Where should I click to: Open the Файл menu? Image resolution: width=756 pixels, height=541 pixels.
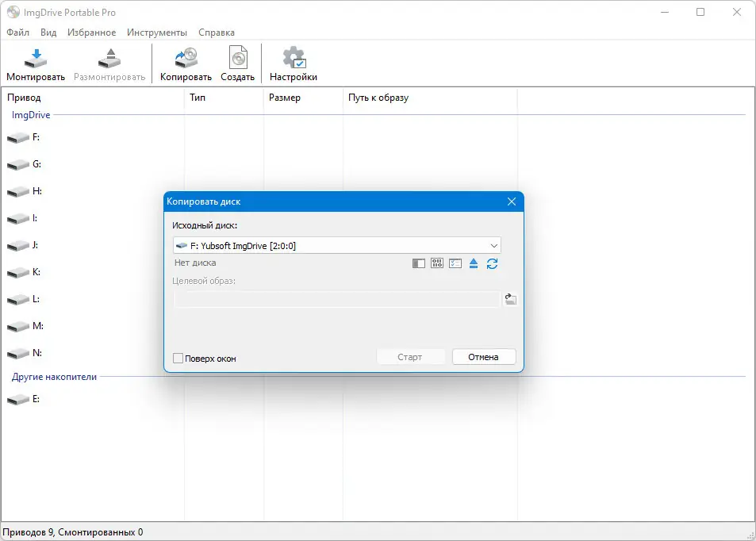17,33
